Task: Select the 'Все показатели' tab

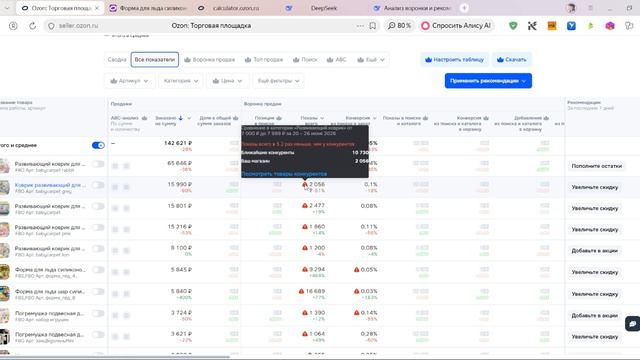Action: click(155, 60)
